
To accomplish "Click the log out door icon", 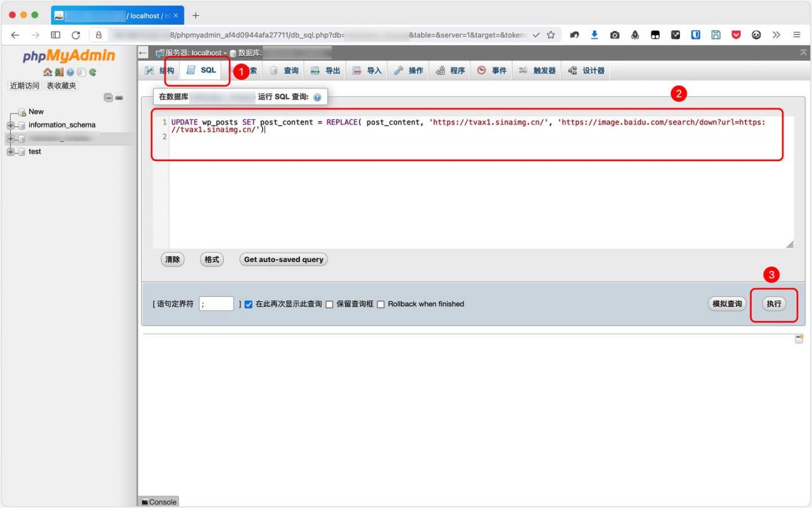I will point(58,72).
